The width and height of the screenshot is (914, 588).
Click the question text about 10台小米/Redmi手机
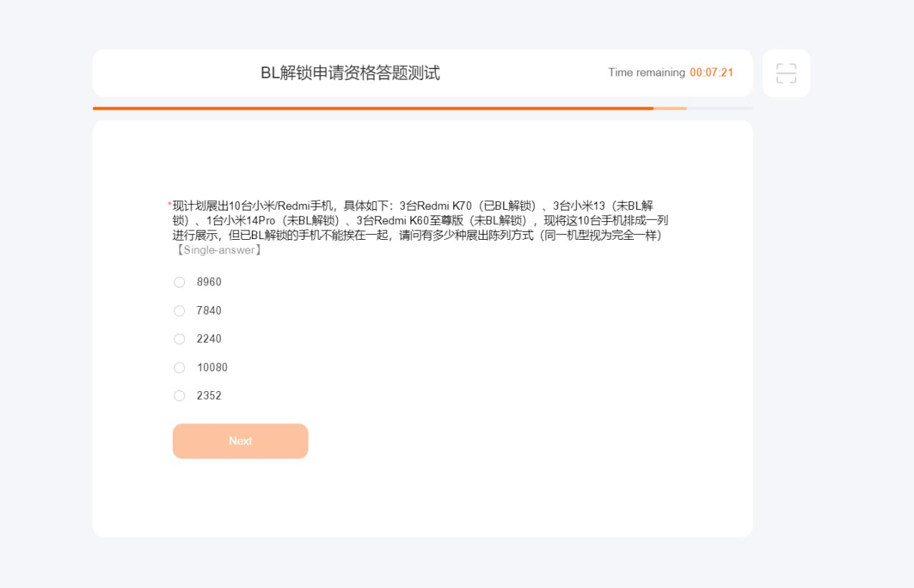click(x=420, y=220)
